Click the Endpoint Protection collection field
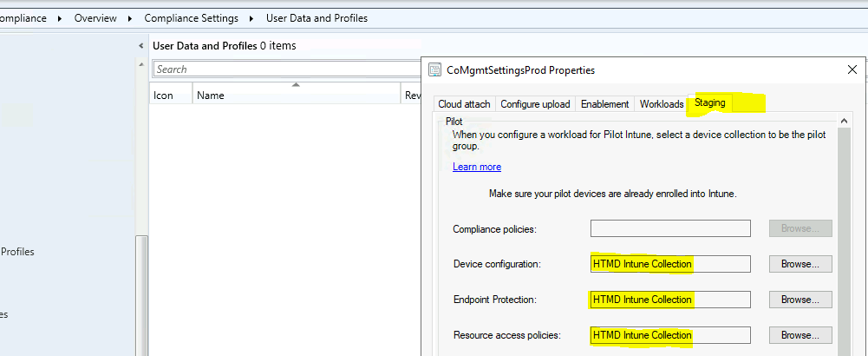 point(670,300)
